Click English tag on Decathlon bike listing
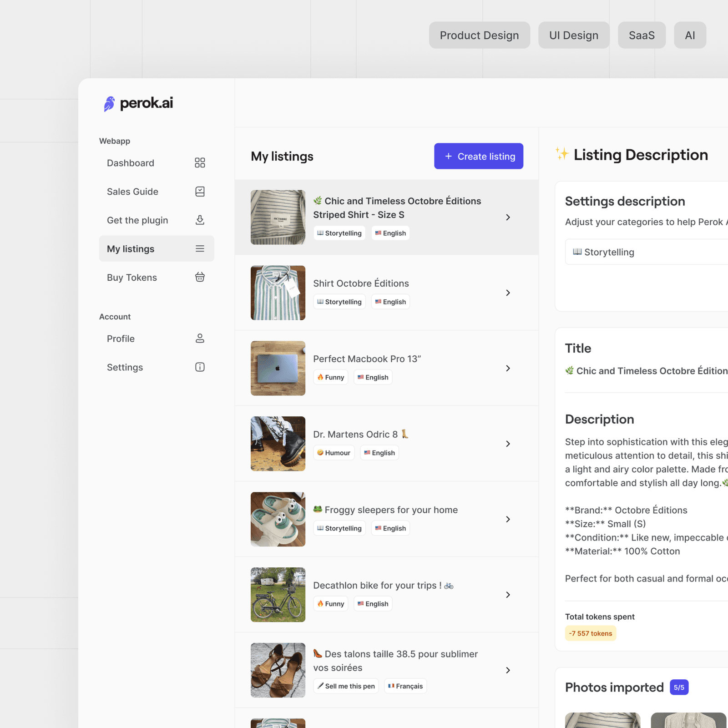728x728 pixels. pyautogui.click(x=373, y=604)
